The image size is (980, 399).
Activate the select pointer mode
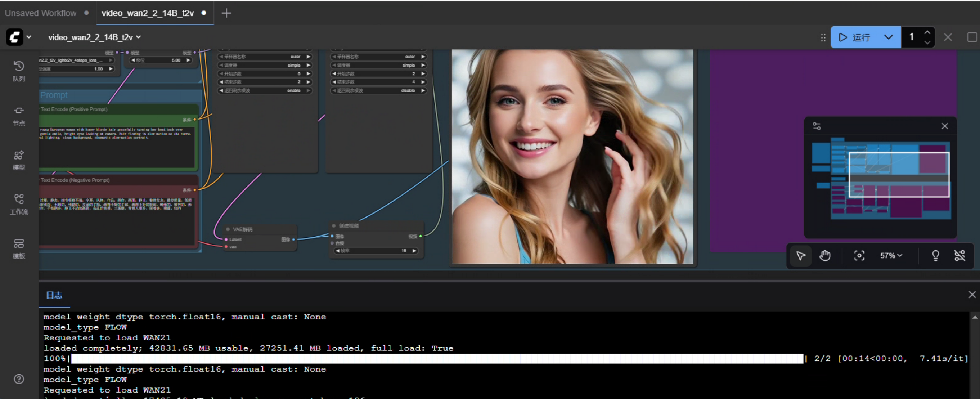(800, 256)
